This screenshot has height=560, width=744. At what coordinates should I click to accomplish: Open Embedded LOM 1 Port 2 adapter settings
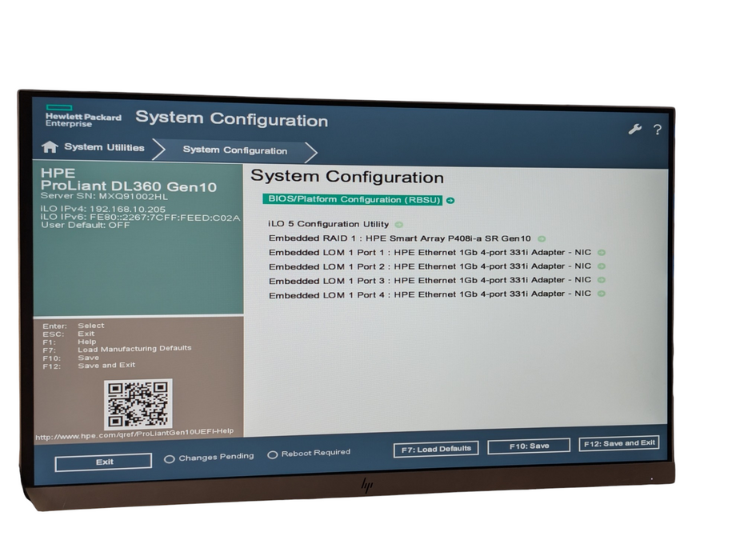(430, 266)
